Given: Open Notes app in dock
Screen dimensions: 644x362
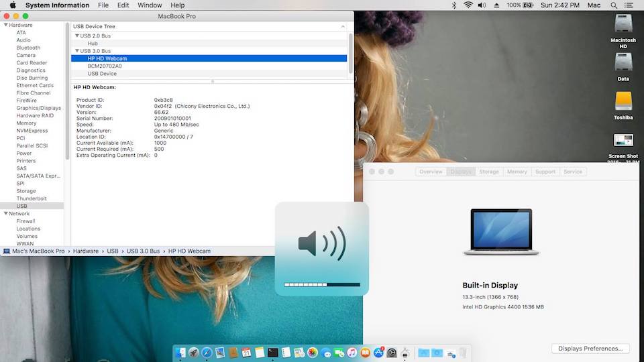Looking at the screenshot, I should (260, 353).
